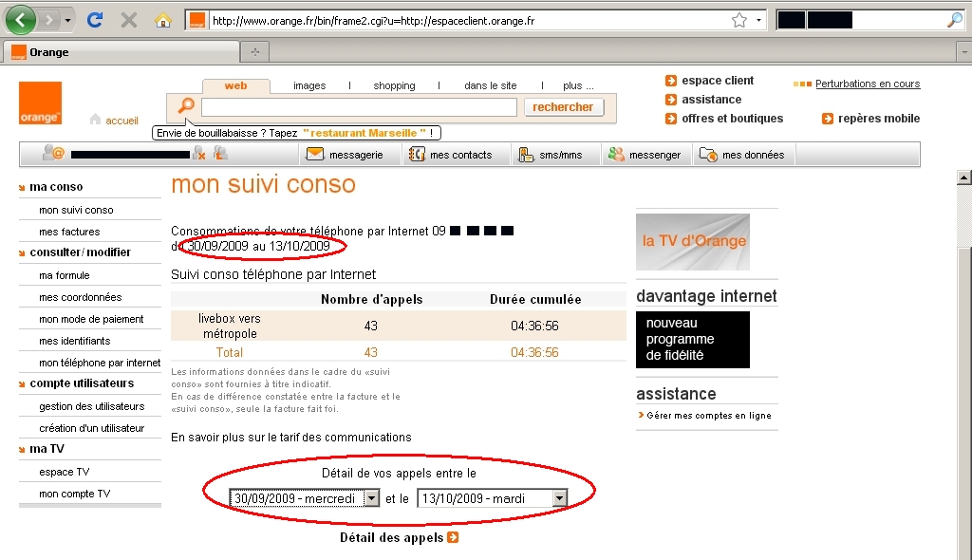Open mon suivi conso sidebar item
The image size is (972, 560).
[76, 210]
